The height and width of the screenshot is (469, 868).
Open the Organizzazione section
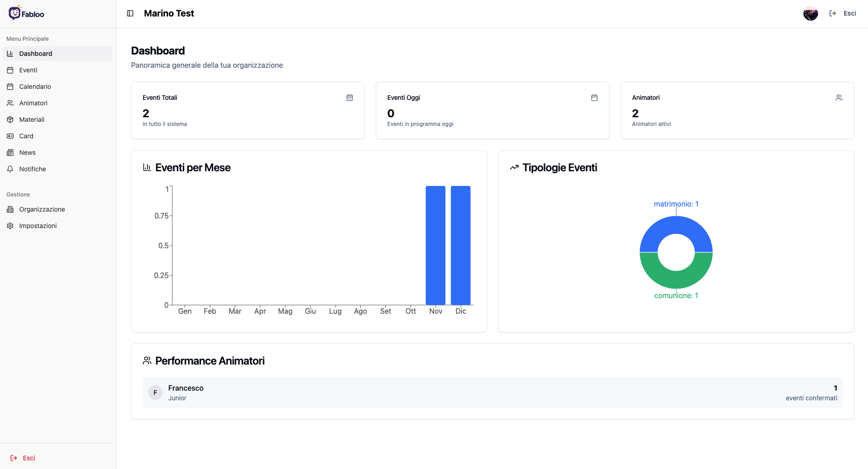point(42,209)
